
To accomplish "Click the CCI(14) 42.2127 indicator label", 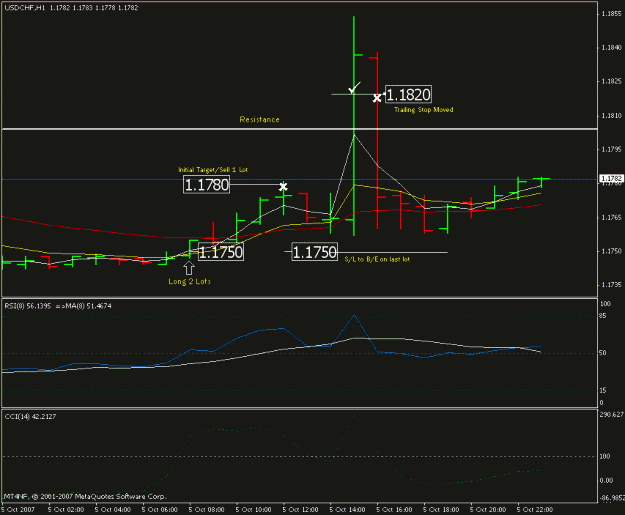I will click(30, 417).
